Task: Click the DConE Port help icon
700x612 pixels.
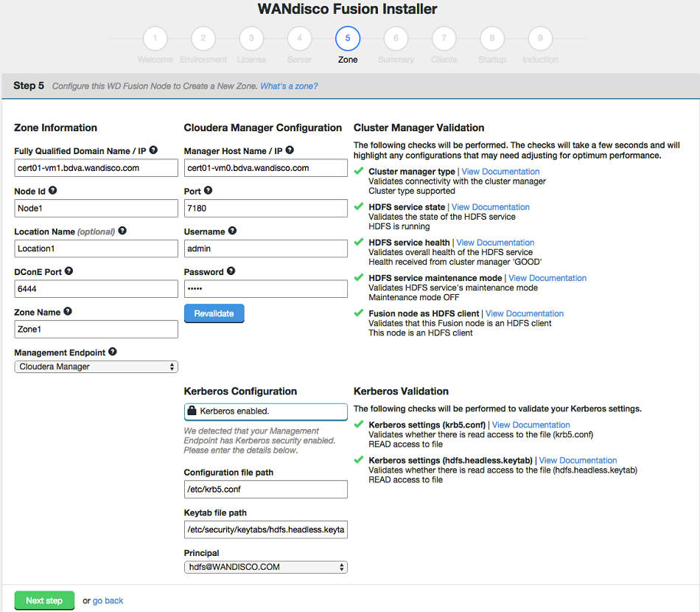Action: tap(69, 271)
